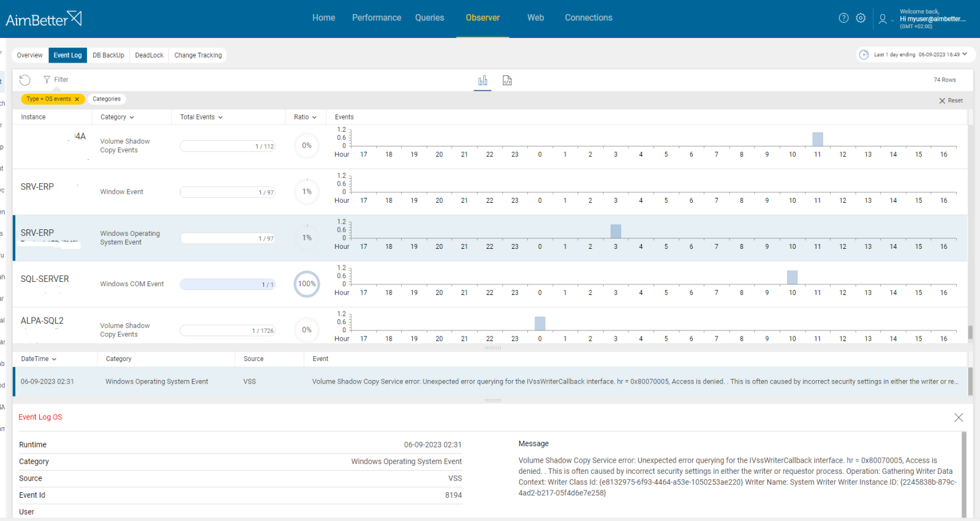The width and height of the screenshot is (980, 521).
Task: Open Queries in top navigation
Action: coord(429,18)
